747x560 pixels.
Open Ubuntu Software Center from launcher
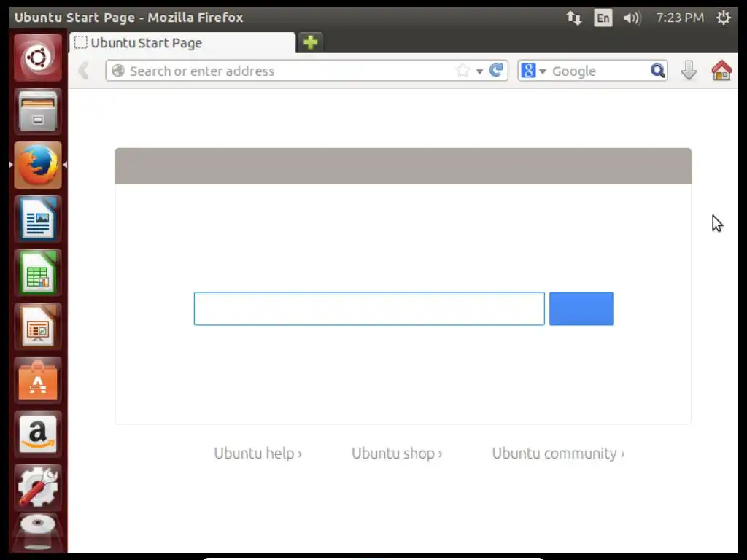click(38, 381)
